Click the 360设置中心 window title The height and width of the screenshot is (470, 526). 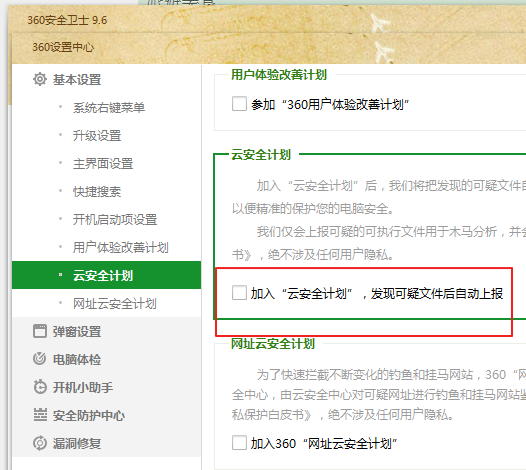click(x=63, y=47)
